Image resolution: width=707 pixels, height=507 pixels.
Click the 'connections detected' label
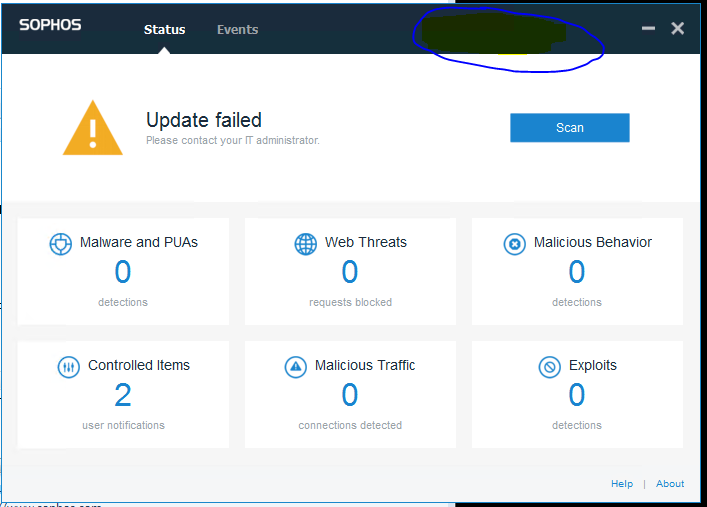[350, 425]
